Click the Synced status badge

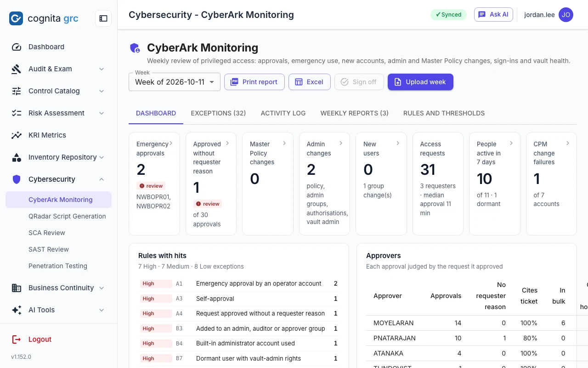pyautogui.click(x=448, y=15)
